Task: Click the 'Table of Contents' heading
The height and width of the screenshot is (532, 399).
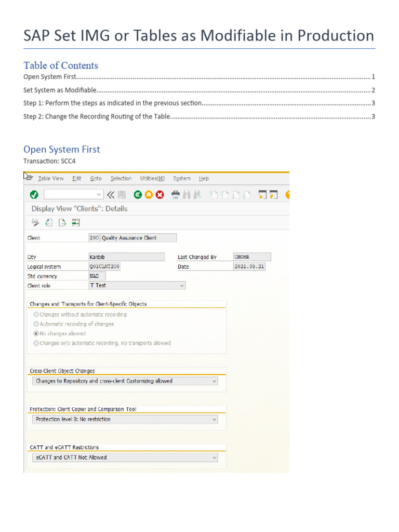Action: tap(61, 65)
